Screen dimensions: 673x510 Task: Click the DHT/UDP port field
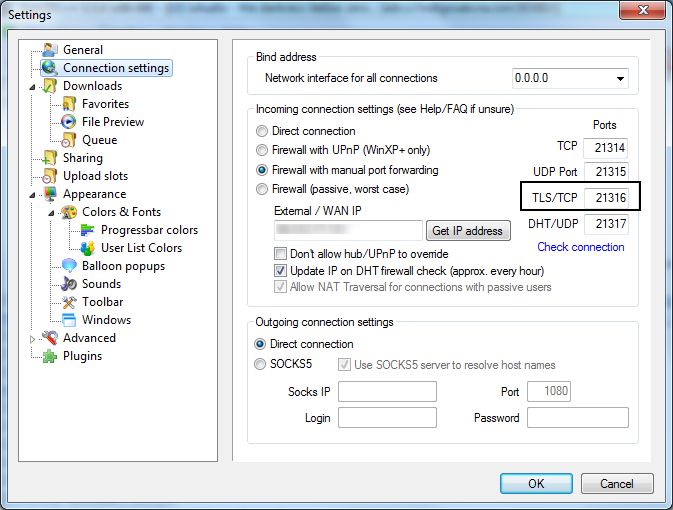606,224
